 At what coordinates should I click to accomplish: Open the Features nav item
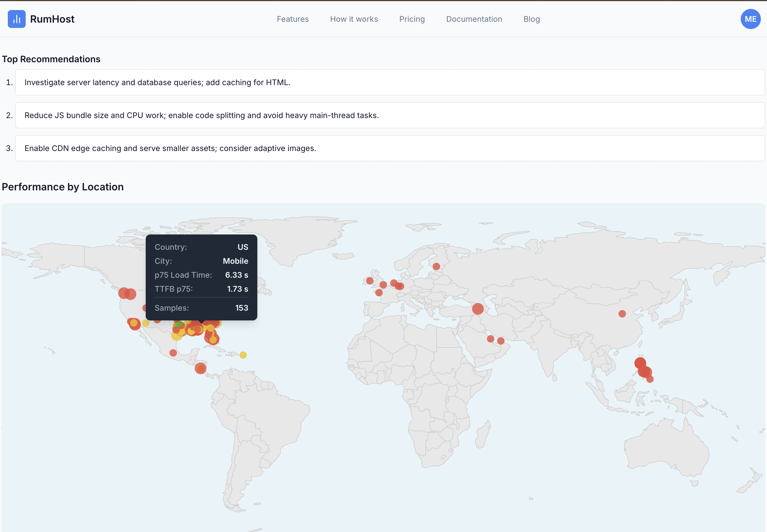coord(292,19)
